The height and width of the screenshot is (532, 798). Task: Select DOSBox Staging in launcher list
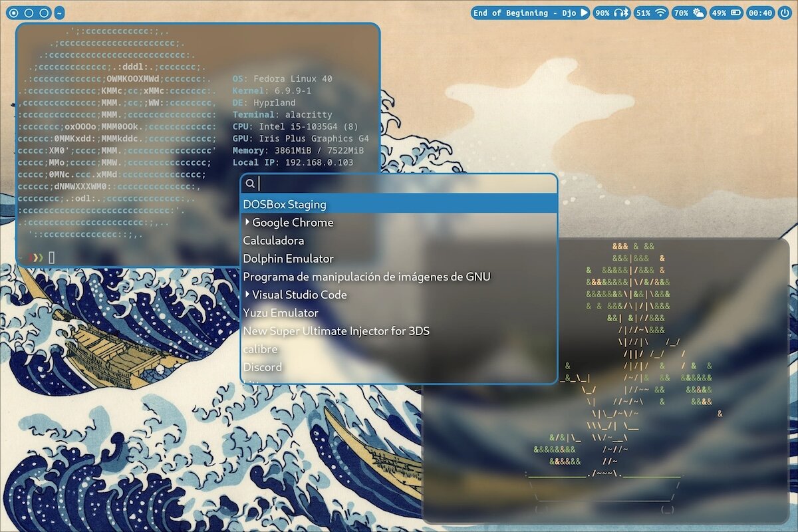coord(285,204)
